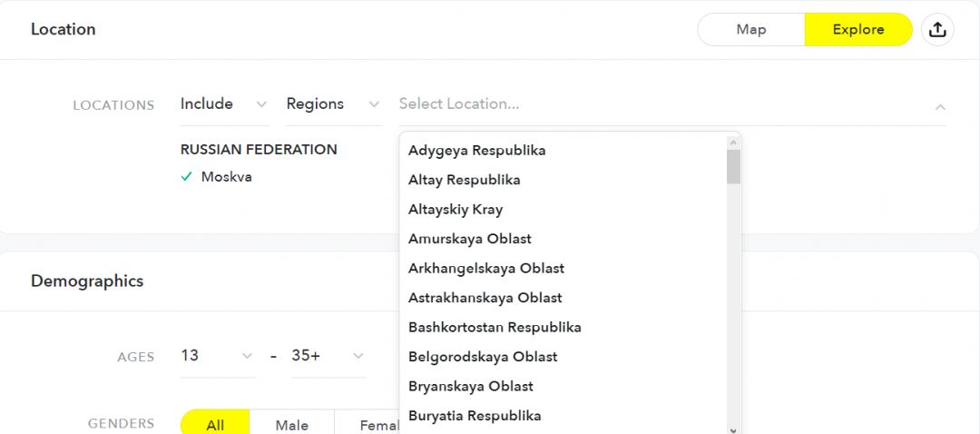The height and width of the screenshot is (434, 980).
Task: Pick Belgorodskaya Oblast in dropdown
Action: [x=563, y=357]
